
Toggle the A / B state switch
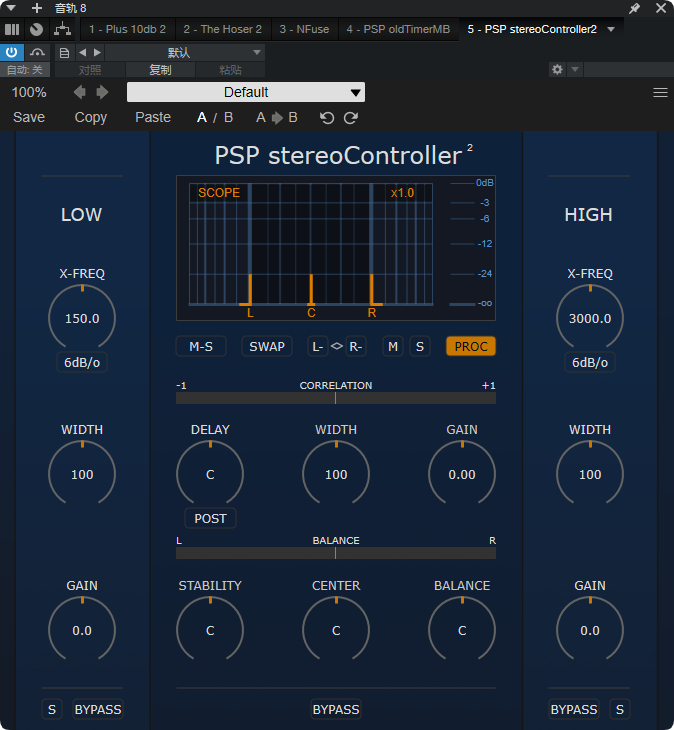click(215, 117)
